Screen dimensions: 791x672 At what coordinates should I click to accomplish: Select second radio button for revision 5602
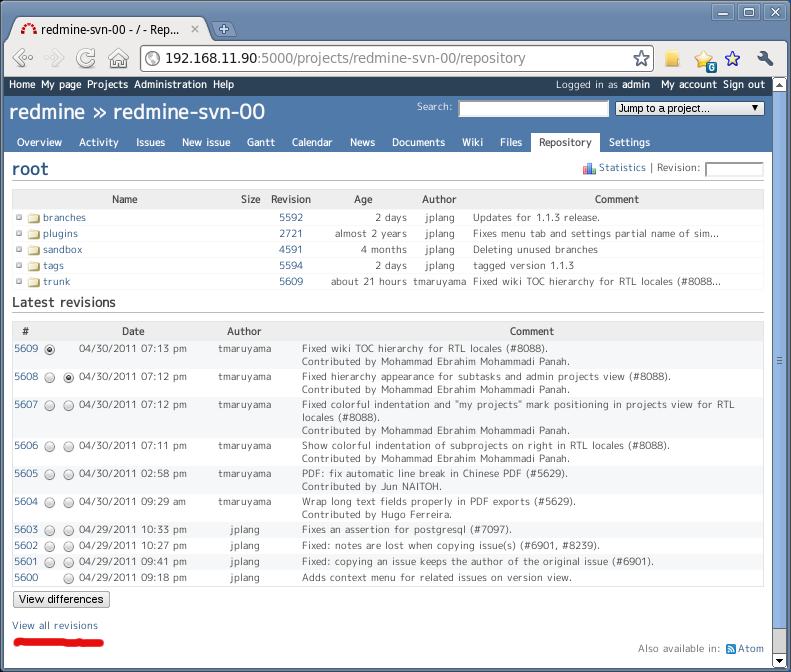pos(69,546)
